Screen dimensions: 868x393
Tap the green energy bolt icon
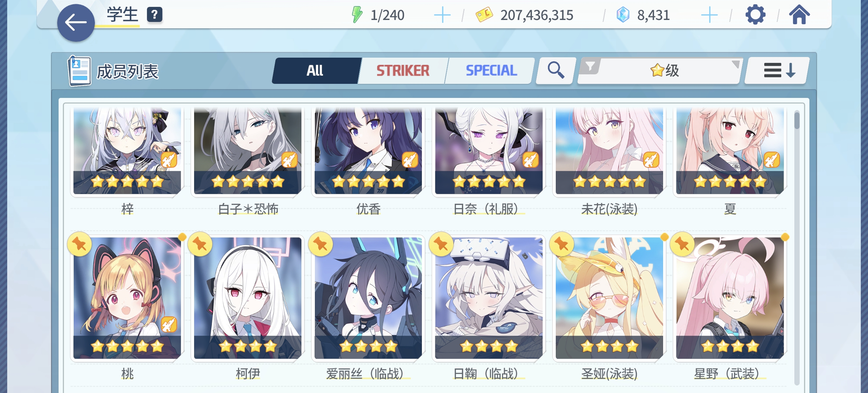[x=357, y=15]
